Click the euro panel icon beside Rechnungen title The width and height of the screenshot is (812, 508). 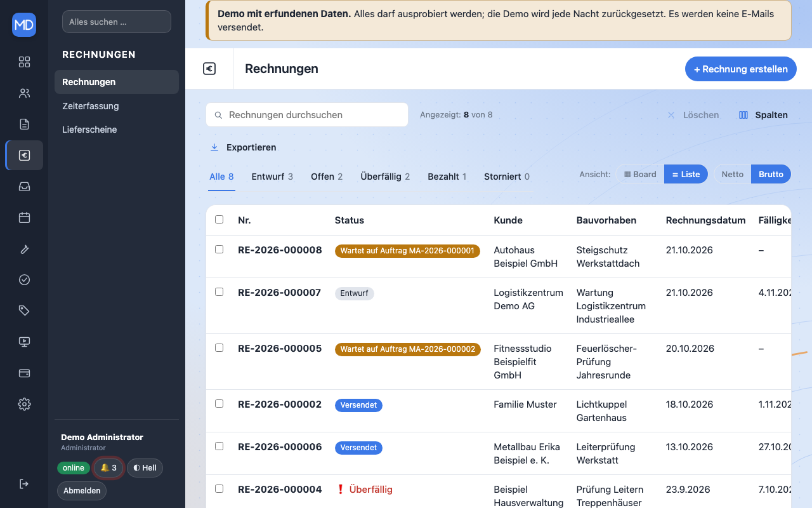[209, 69]
